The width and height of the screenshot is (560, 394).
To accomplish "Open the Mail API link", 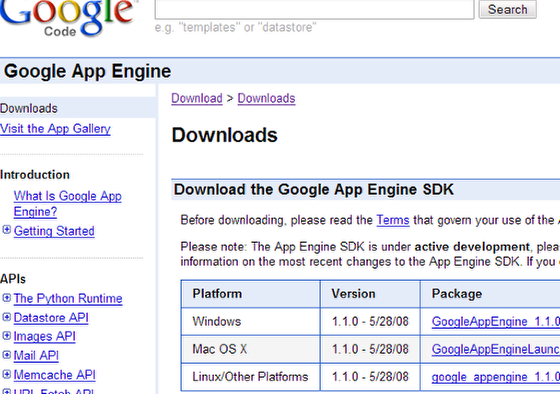I will click(x=36, y=355).
